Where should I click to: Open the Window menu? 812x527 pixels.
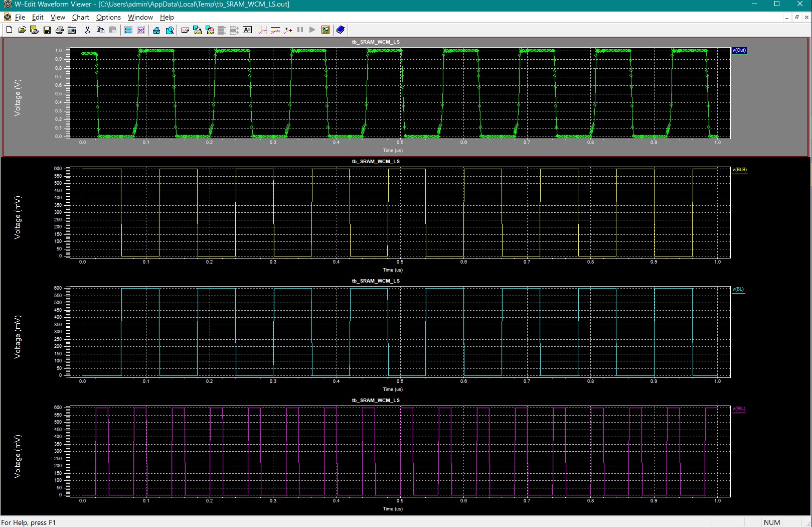[x=140, y=17]
